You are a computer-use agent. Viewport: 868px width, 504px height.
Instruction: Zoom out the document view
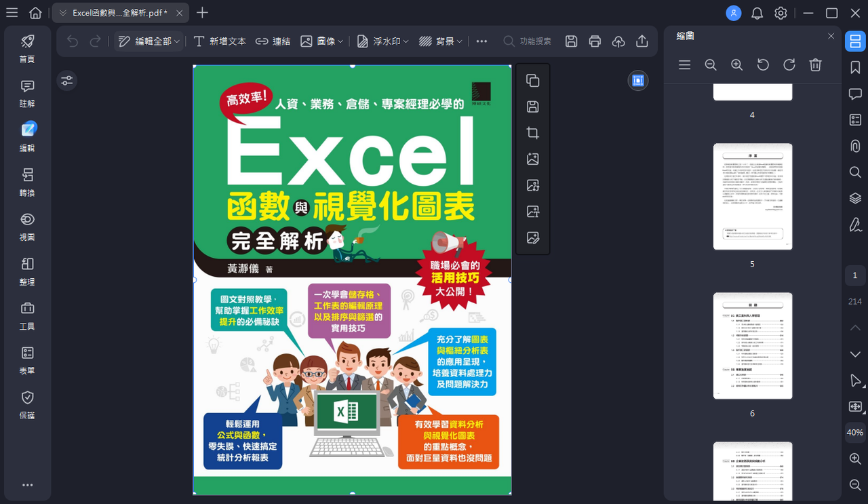pos(855,485)
